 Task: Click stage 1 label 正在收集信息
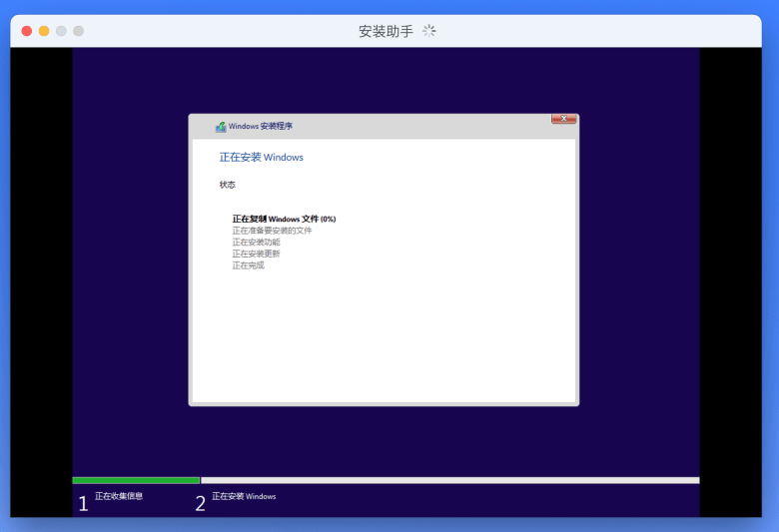[119, 496]
